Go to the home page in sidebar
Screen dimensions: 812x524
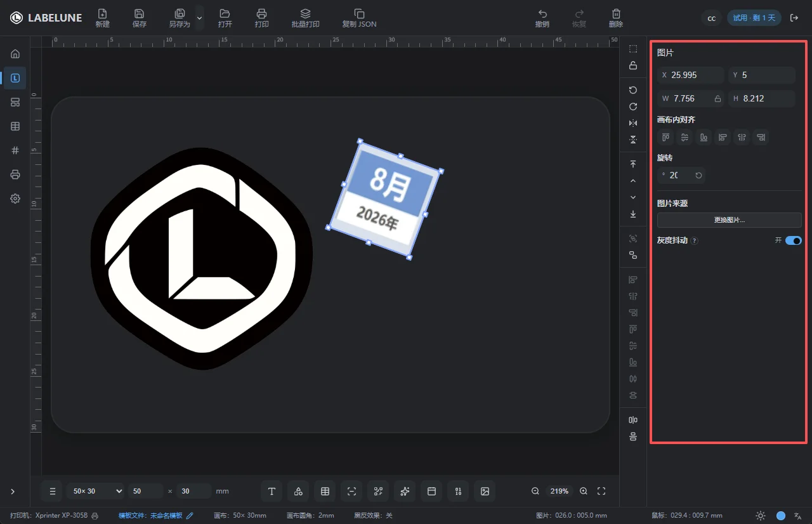point(15,54)
